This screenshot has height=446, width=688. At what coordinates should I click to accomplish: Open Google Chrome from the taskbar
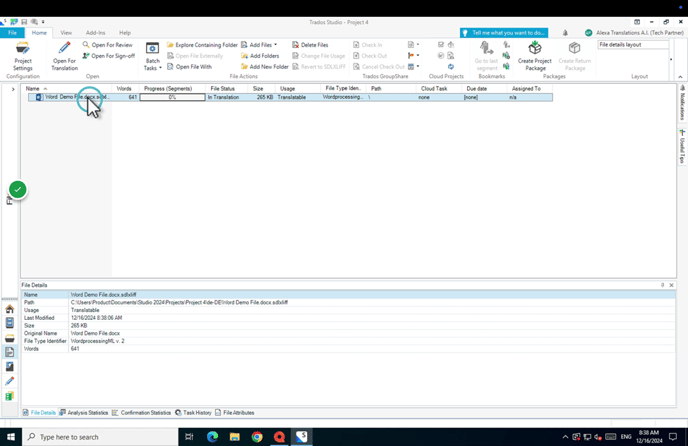point(257,437)
